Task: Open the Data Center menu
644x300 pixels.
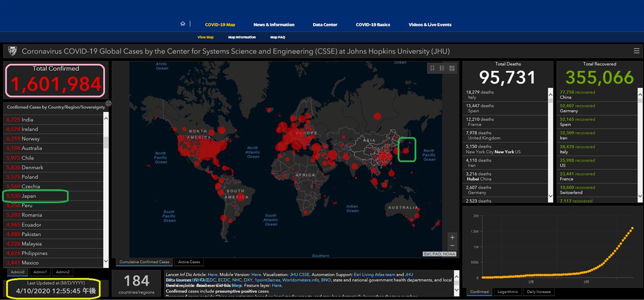Action: click(325, 25)
